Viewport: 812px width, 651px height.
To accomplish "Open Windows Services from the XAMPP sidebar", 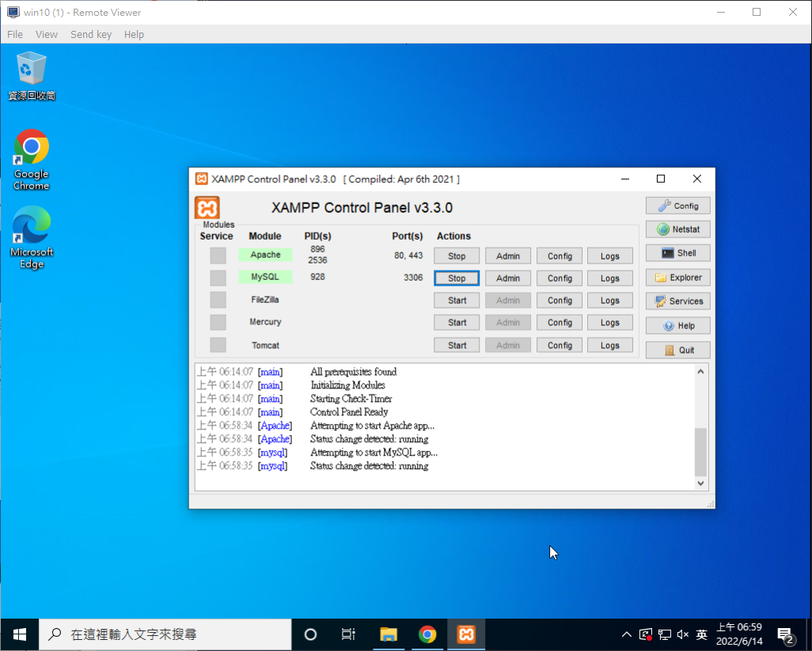I will (x=678, y=301).
